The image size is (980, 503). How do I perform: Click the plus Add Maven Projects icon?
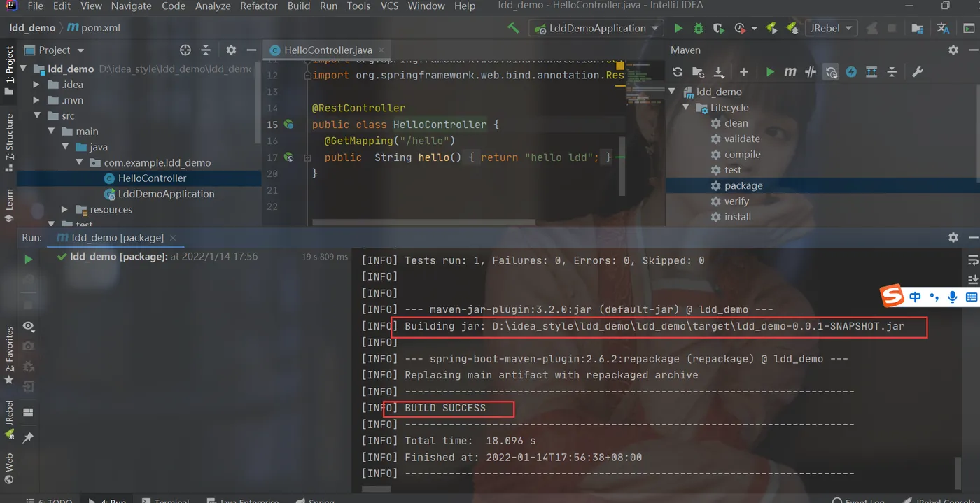pyautogui.click(x=743, y=72)
